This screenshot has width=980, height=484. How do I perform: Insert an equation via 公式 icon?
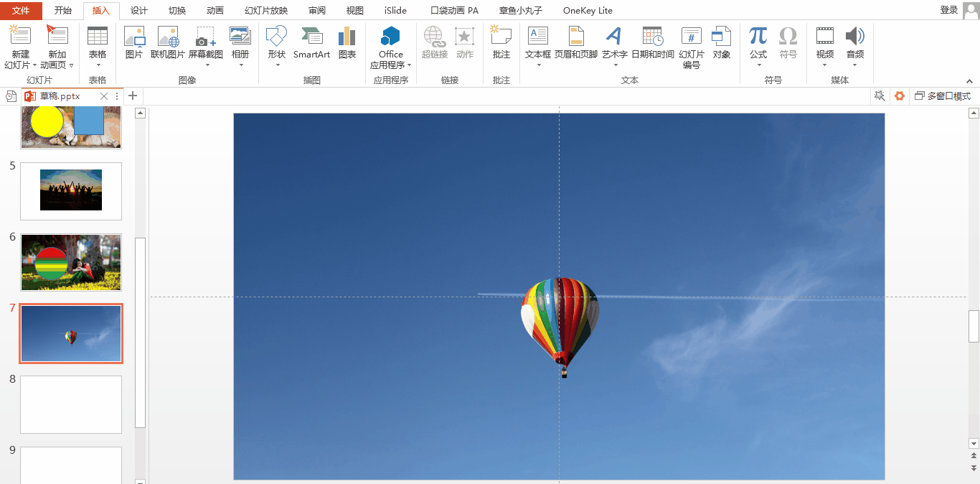[758, 36]
